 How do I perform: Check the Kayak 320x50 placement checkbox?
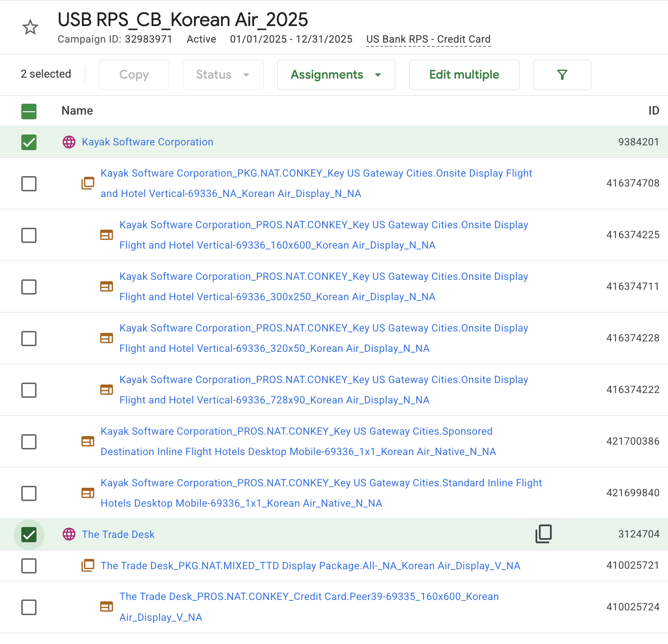29,339
